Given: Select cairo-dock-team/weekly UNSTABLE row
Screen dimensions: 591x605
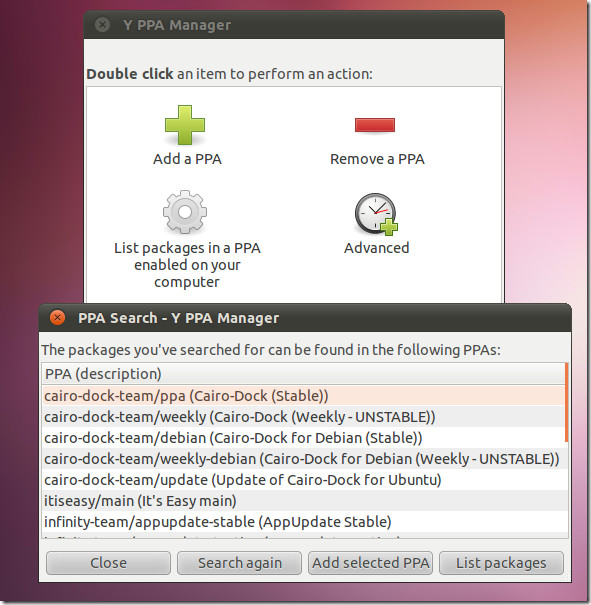Looking at the screenshot, I should 303,417.
